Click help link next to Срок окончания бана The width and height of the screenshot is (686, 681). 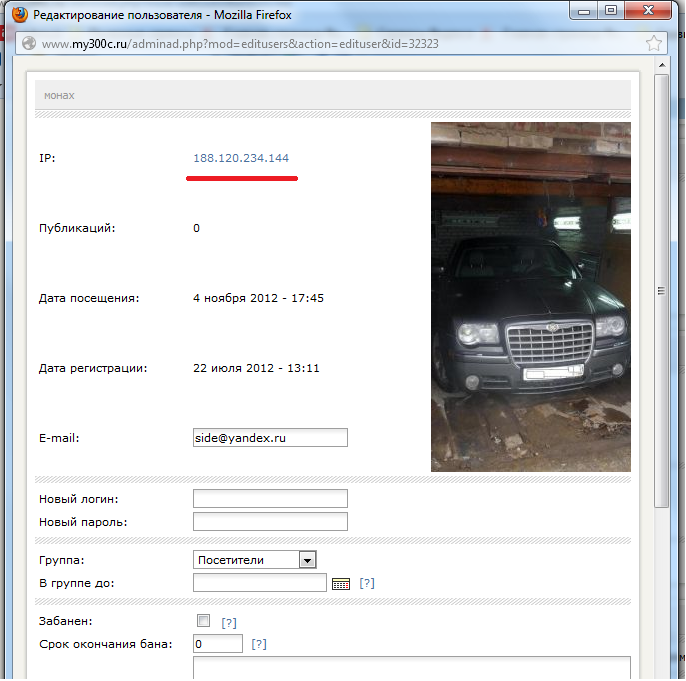click(259, 644)
